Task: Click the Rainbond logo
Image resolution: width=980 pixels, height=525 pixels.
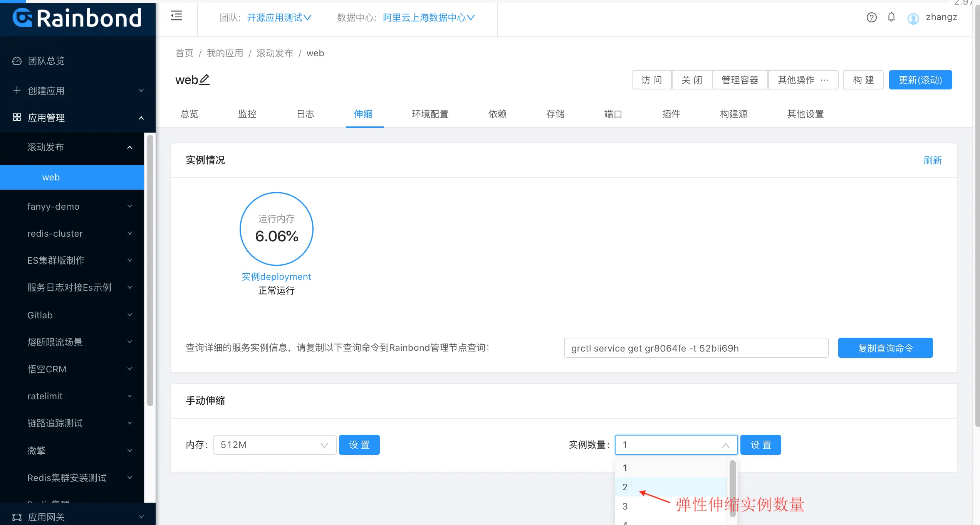Action: point(77,18)
